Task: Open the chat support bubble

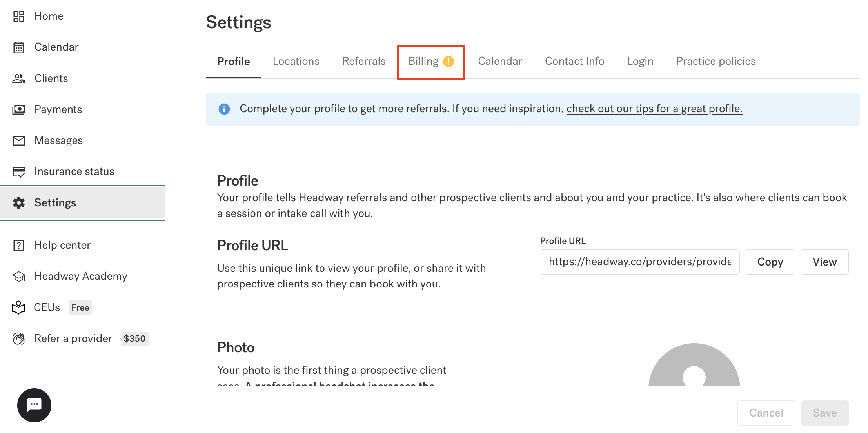Action: [x=34, y=405]
